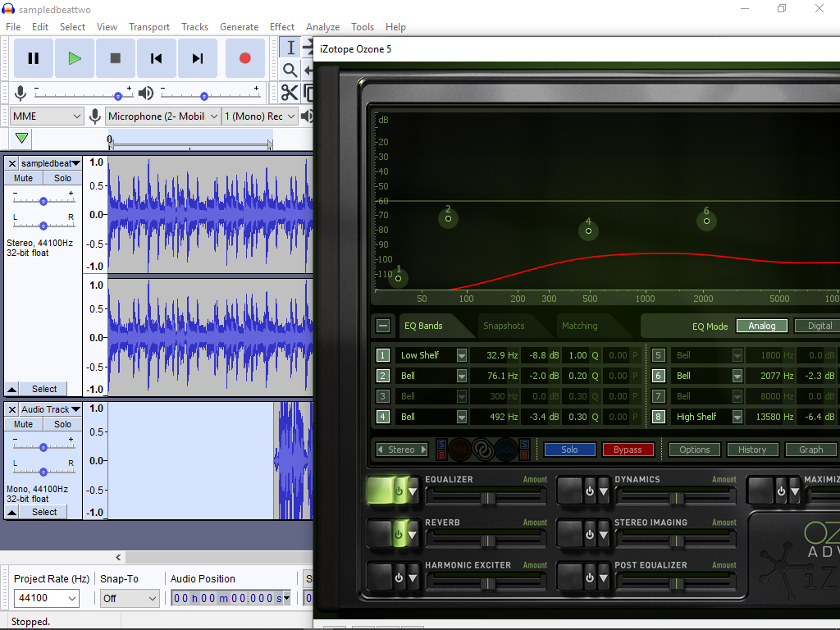
Task: Close the sampledbeat track with its X
Action: pos(11,163)
